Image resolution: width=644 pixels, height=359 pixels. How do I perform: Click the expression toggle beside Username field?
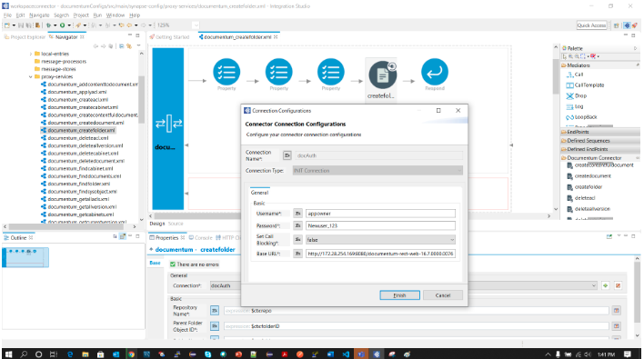(x=297, y=214)
